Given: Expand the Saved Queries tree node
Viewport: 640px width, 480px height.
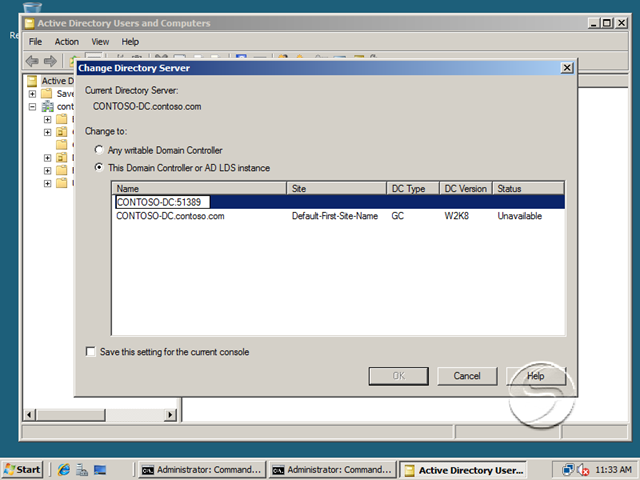Looking at the screenshot, I should pyautogui.click(x=32, y=94).
